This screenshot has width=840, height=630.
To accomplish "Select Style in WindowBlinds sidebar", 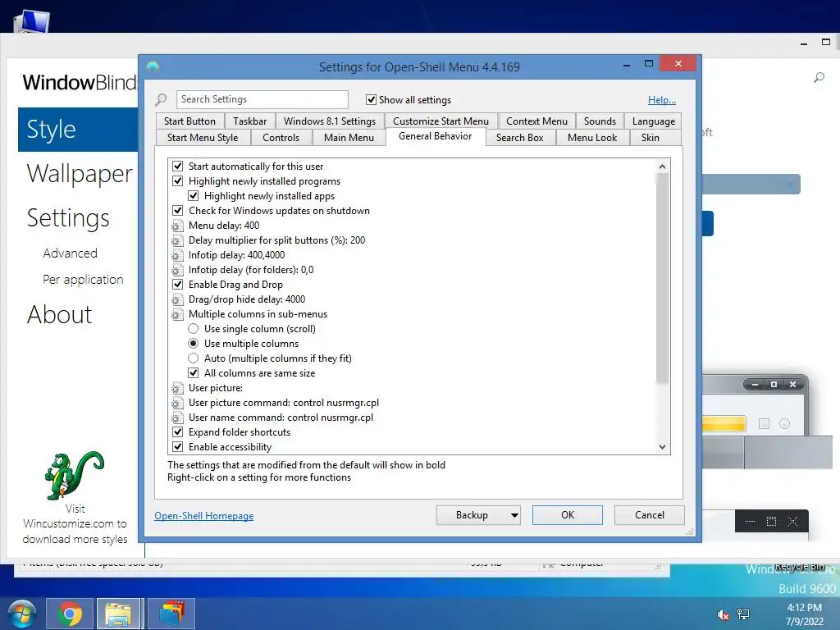I will coord(78,130).
